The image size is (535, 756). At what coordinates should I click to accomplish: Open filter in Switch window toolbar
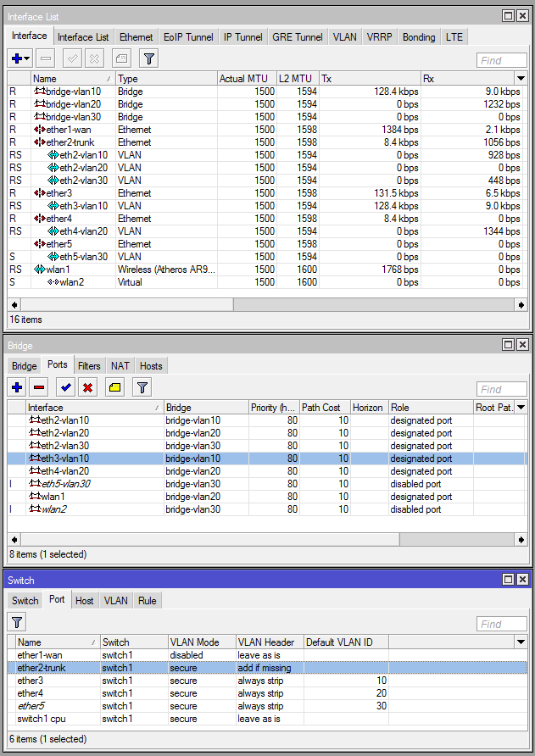tap(17, 622)
